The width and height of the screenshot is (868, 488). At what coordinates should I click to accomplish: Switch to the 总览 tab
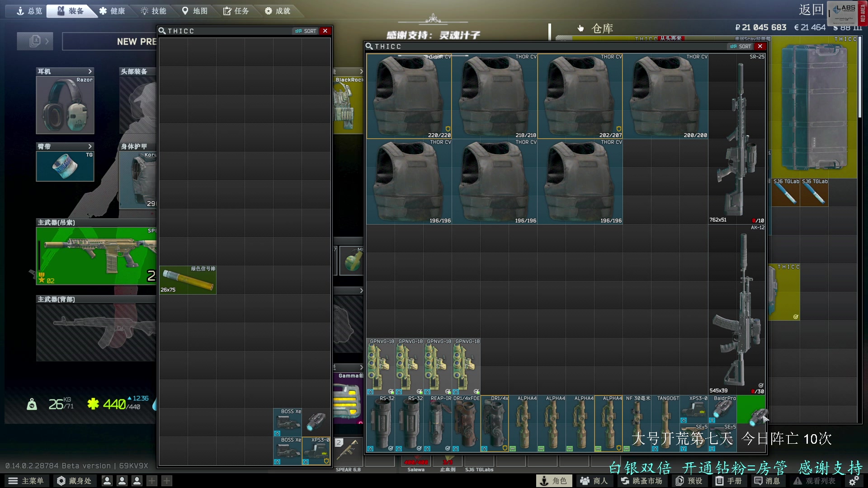[x=29, y=11]
